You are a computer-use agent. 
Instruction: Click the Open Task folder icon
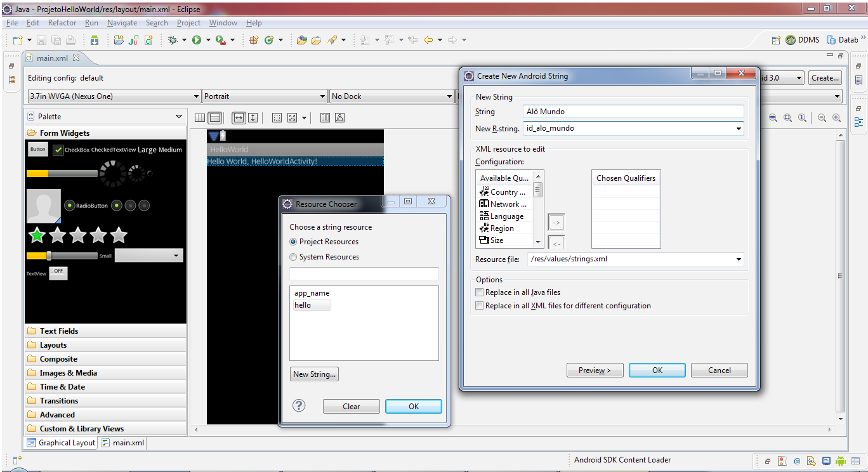[x=316, y=40]
